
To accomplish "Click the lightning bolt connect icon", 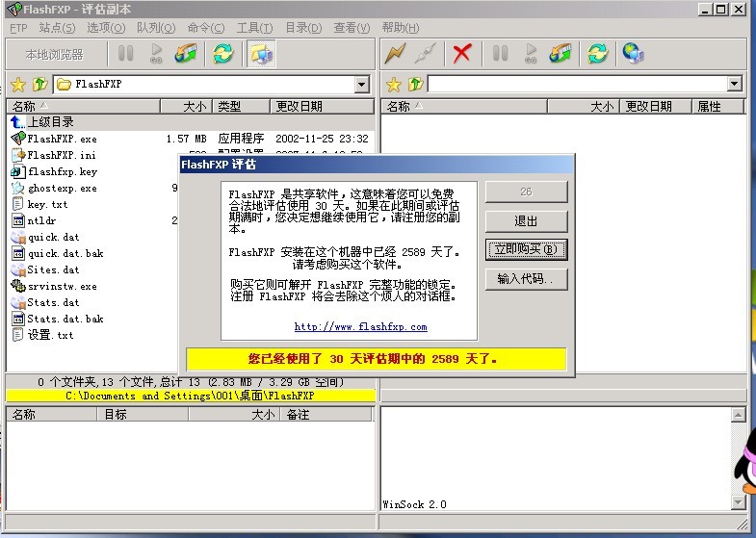I will (x=396, y=54).
